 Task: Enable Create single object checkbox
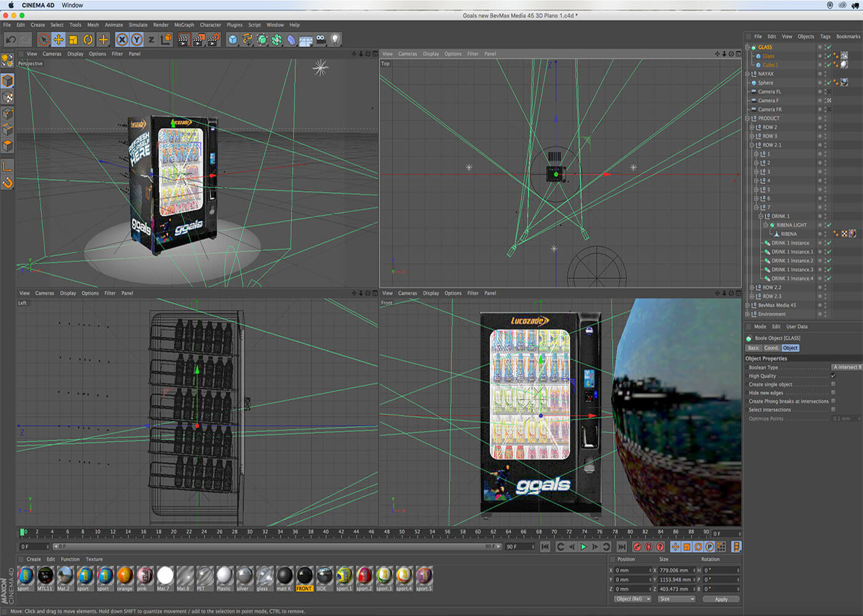click(x=833, y=384)
